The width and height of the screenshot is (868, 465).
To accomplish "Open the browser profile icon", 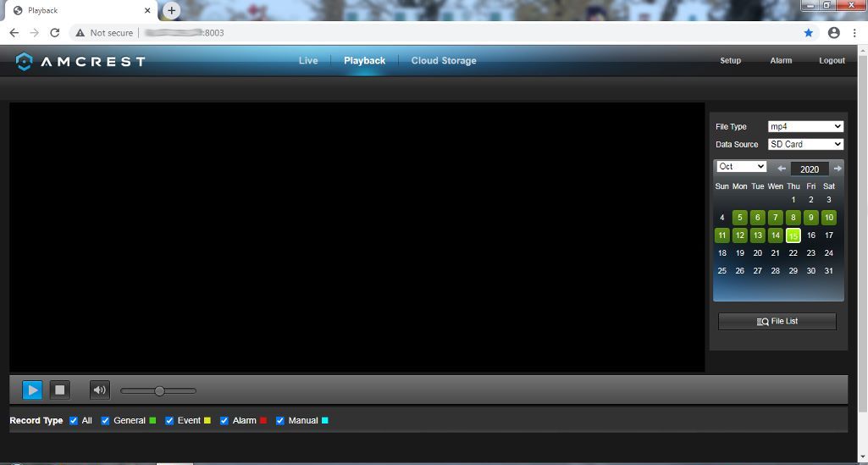I will [x=833, y=33].
